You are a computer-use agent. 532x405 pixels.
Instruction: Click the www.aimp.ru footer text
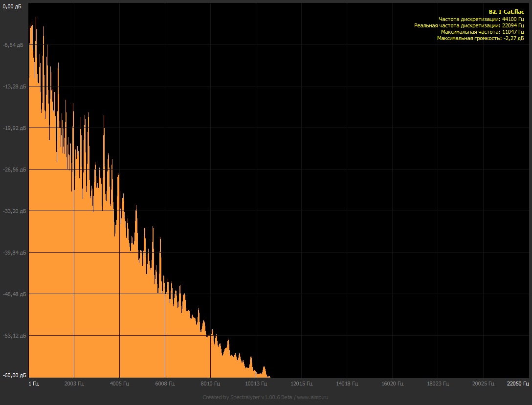[314, 397]
